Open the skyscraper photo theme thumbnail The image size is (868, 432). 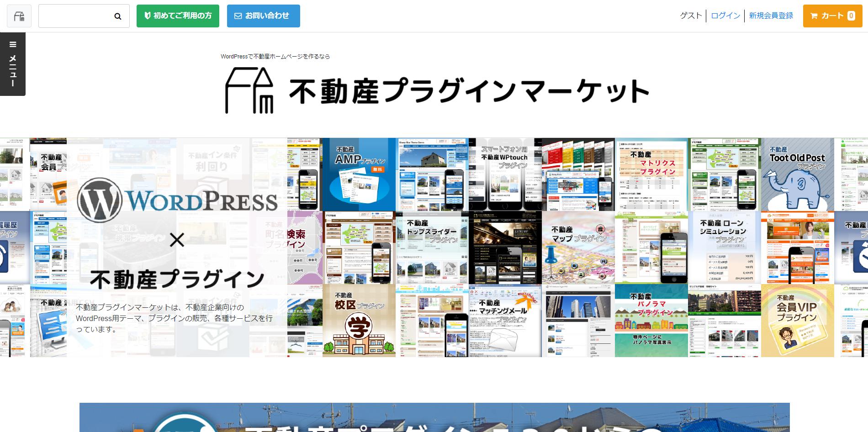point(578,321)
